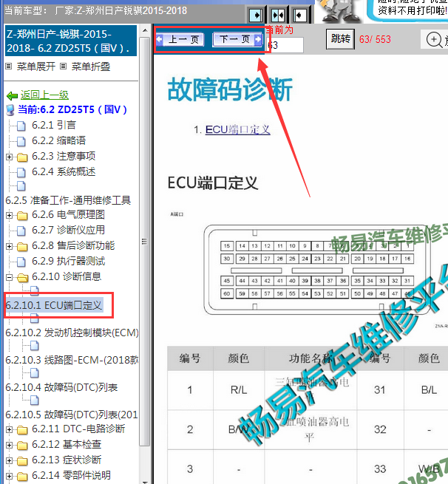448x484 pixels.
Task: Click document icon beside 6.2.4 系统概述
Action: click(x=21, y=172)
